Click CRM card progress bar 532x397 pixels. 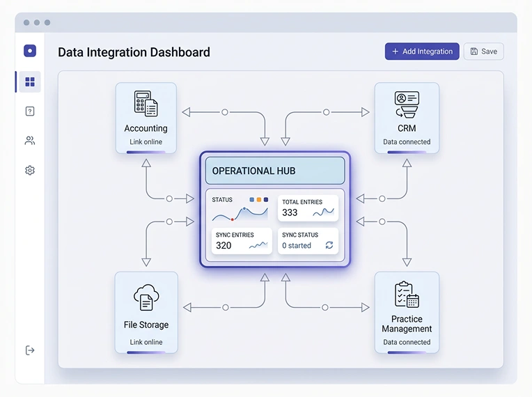click(407, 153)
